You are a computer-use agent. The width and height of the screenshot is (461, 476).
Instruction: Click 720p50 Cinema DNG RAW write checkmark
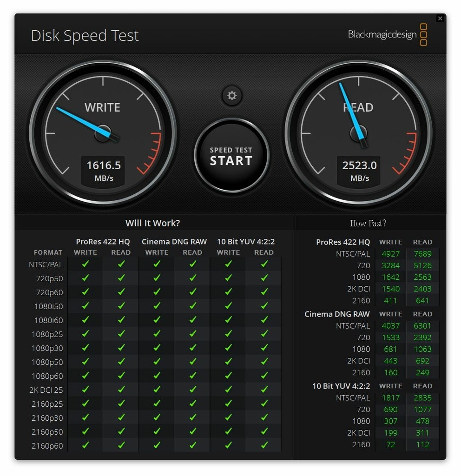tap(157, 278)
